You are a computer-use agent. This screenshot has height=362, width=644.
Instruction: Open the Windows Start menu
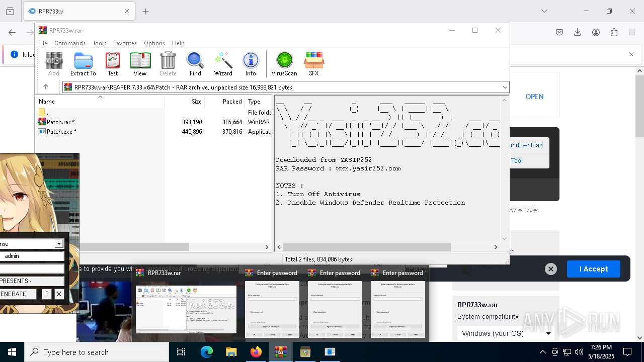(x=12, y=352)
